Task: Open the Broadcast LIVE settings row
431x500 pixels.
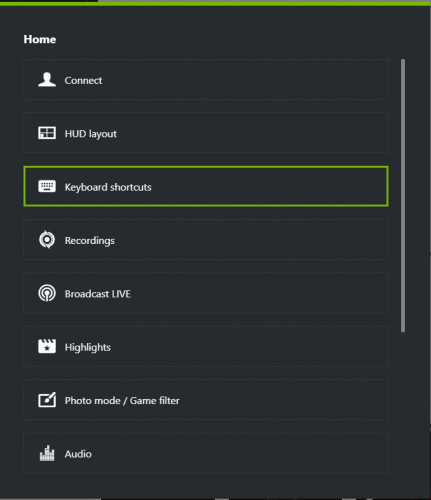Action: click(206, 293)
